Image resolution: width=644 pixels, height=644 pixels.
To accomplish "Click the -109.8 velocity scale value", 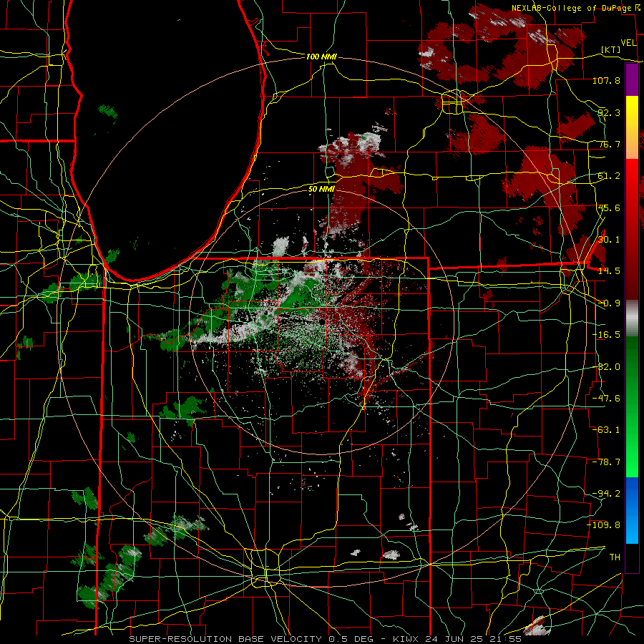I will (x=604, y=525).
